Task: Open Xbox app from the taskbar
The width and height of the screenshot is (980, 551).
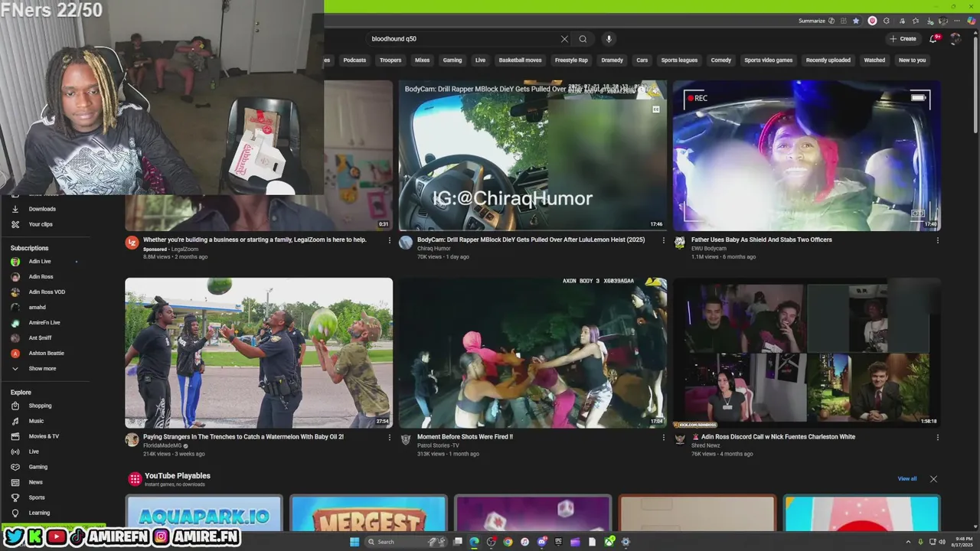Action: (609, 542)
